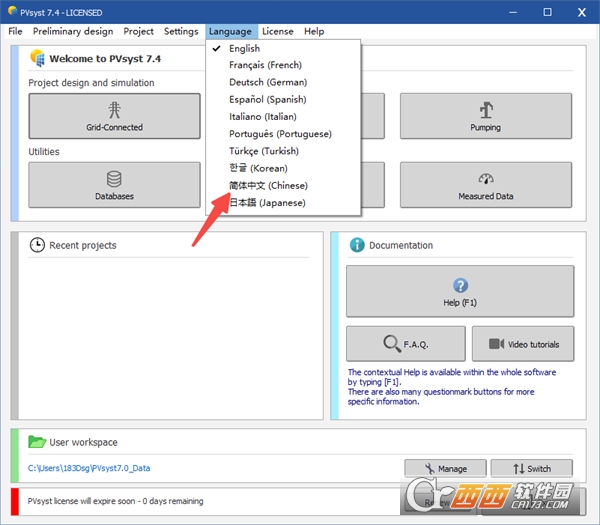The width and height of the screenshot is (600, 525).
Task: Click the PVsyst title bar icon
Action: (x=12, y=11)
